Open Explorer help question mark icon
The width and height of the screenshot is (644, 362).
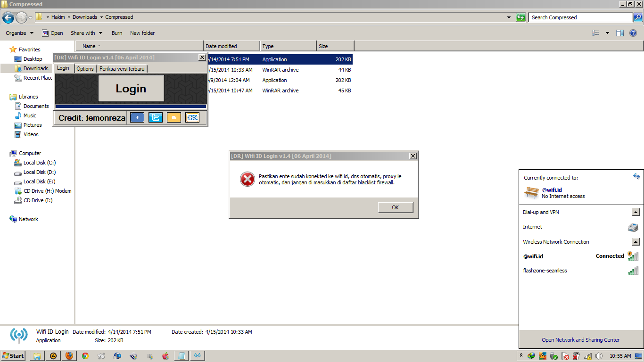(633, 33)
